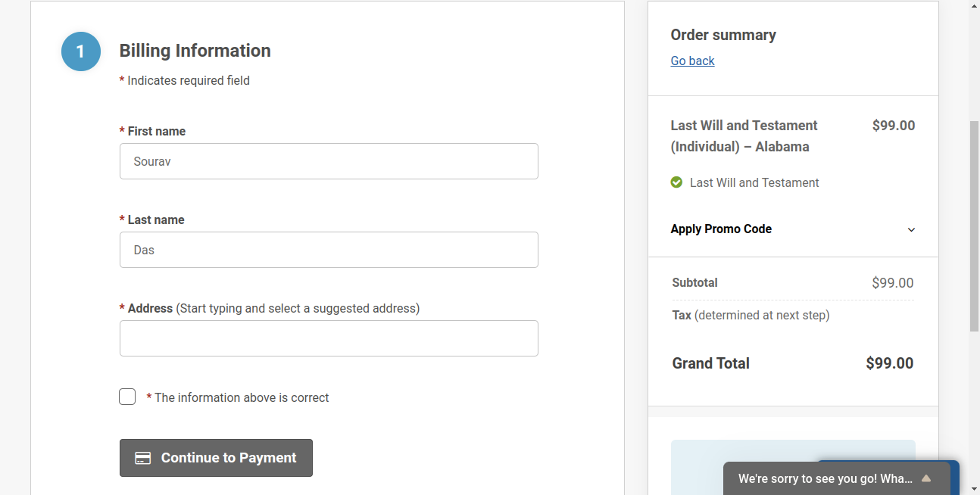980x495 pixels.
Task: Click the Subtotal $99.00 value
Action: tap(892, 283)
